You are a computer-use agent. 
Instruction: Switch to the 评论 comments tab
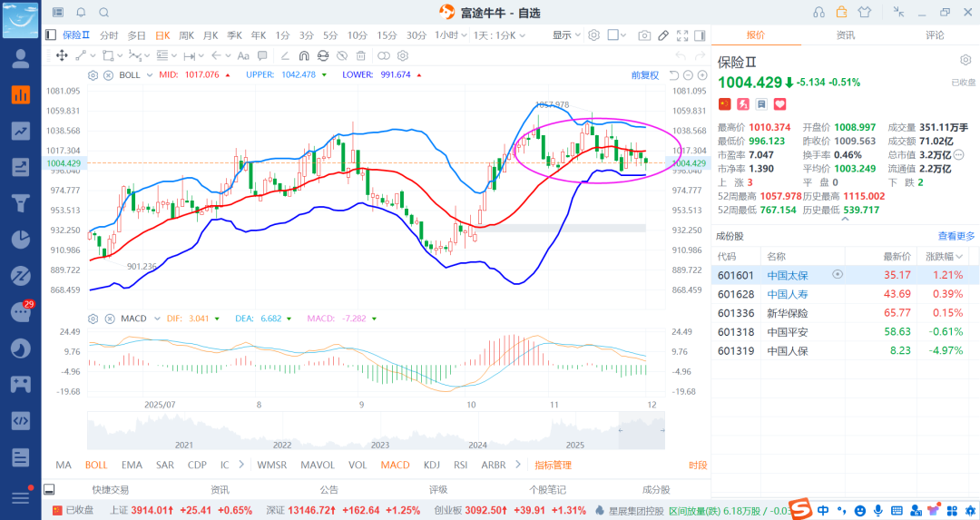click(935, 35)
